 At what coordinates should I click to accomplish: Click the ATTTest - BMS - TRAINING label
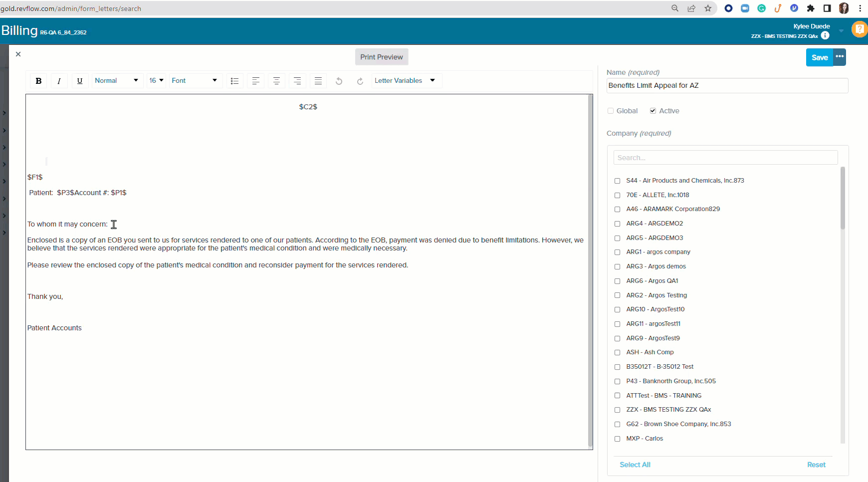pyautogui.click(x=663, y=396)
